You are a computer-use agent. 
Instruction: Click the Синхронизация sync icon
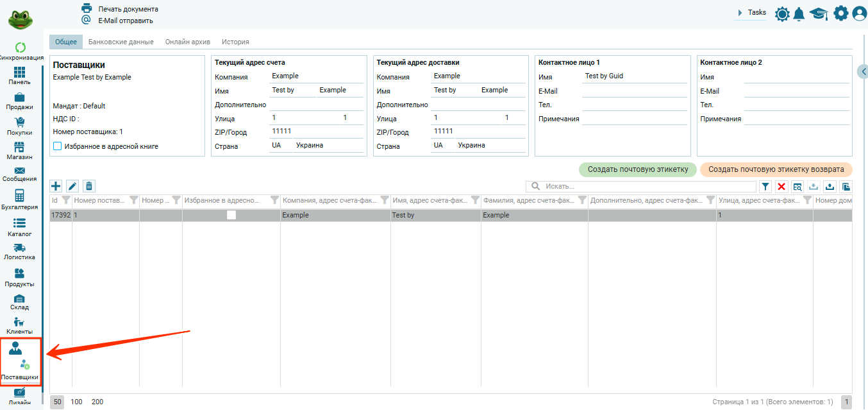click(x=20, y=47)
